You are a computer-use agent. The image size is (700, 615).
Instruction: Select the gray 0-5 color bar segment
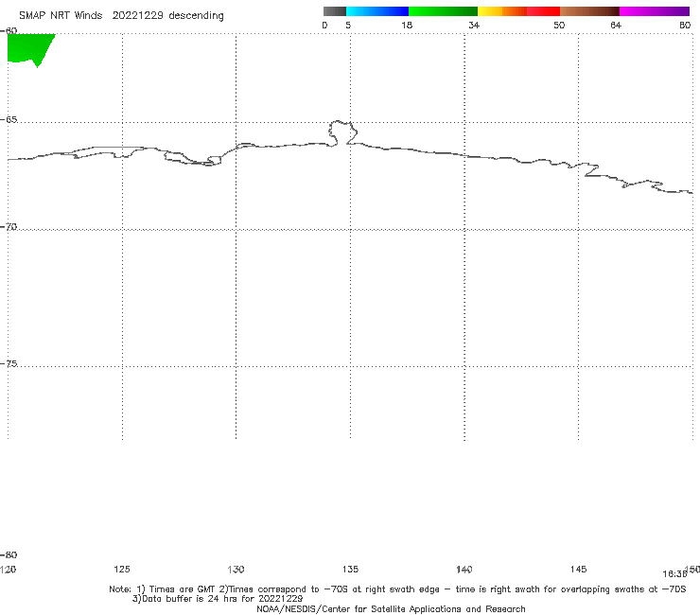click(x=335, y=11)
